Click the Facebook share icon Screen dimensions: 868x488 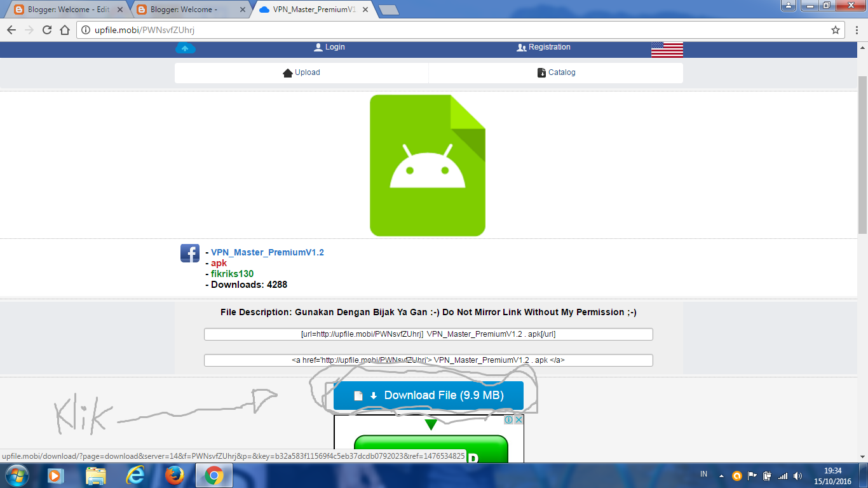coord(190,253)
